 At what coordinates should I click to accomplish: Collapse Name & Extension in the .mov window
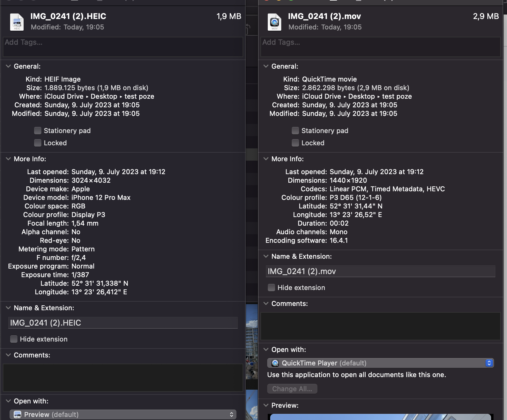click(x=266, y=256)
